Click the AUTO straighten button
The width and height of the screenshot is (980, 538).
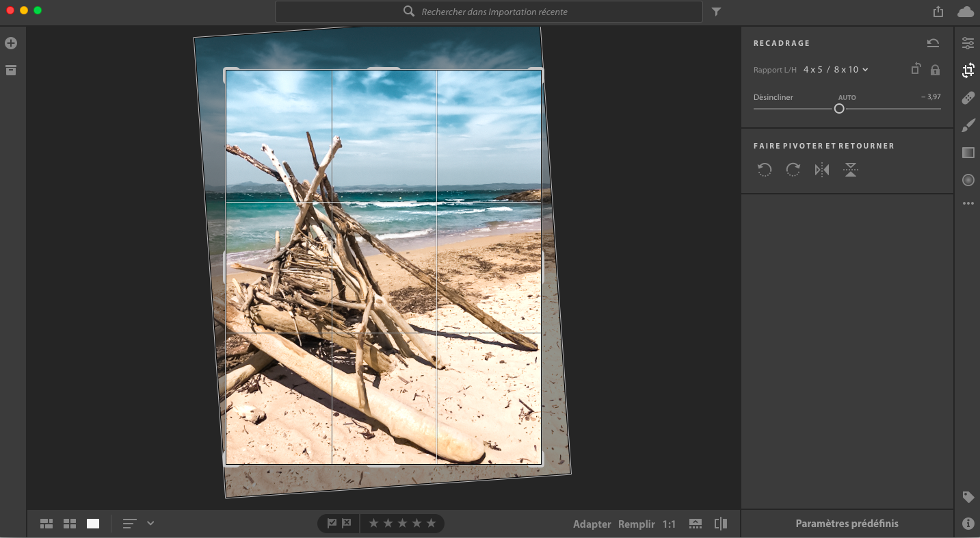pos(847,97)
